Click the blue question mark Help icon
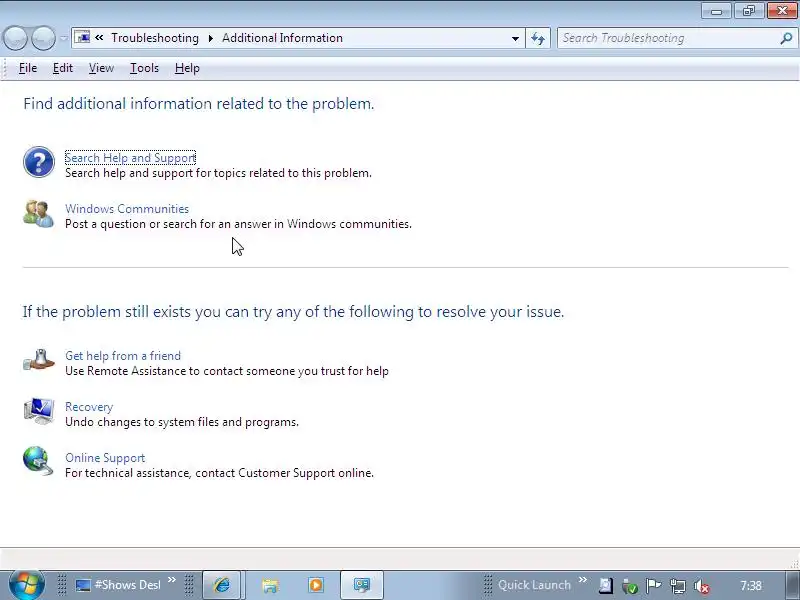The height and width of the screenshot is (600, 800). click(x=39, y=162)
